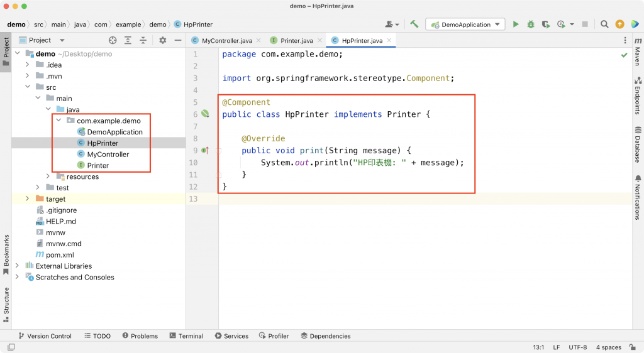Select MyController in the project tree

pos(103,154)
